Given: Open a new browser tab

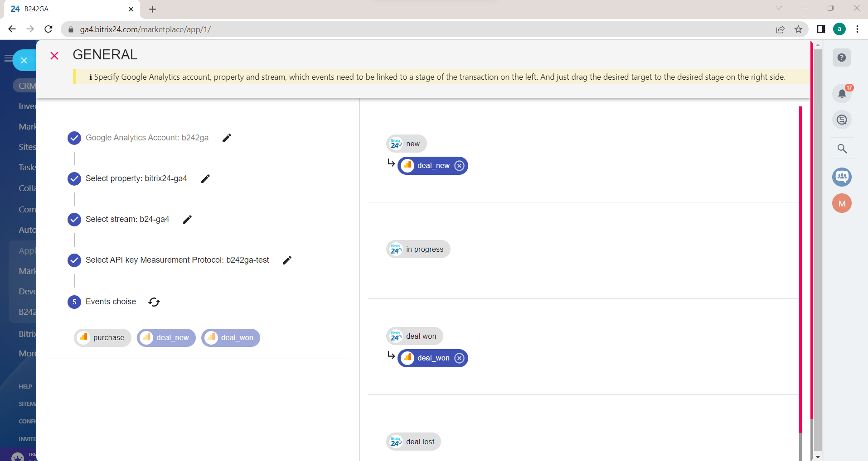Looking at the screenshot, I should click(152, 9).
